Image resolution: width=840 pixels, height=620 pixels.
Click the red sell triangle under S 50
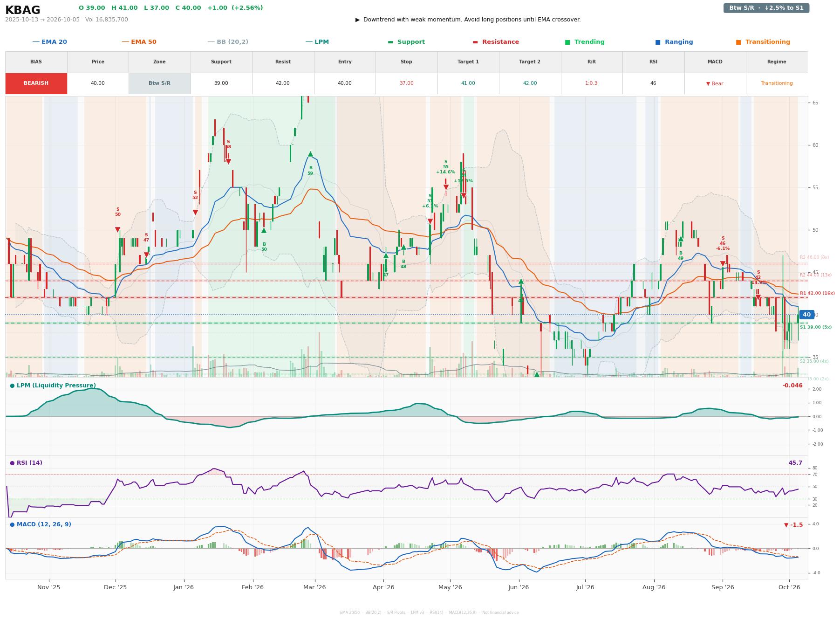pyautogui.click(x=117, y=230)
